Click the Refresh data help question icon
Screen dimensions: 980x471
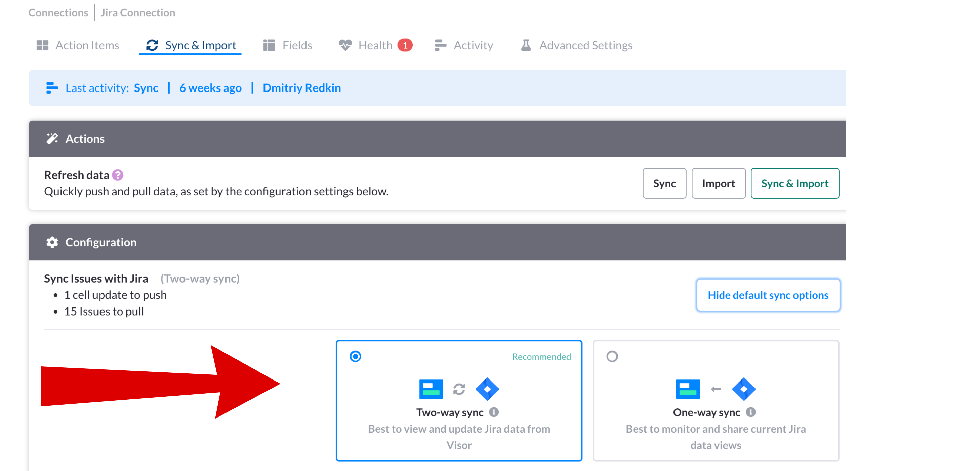pos(118,175)
